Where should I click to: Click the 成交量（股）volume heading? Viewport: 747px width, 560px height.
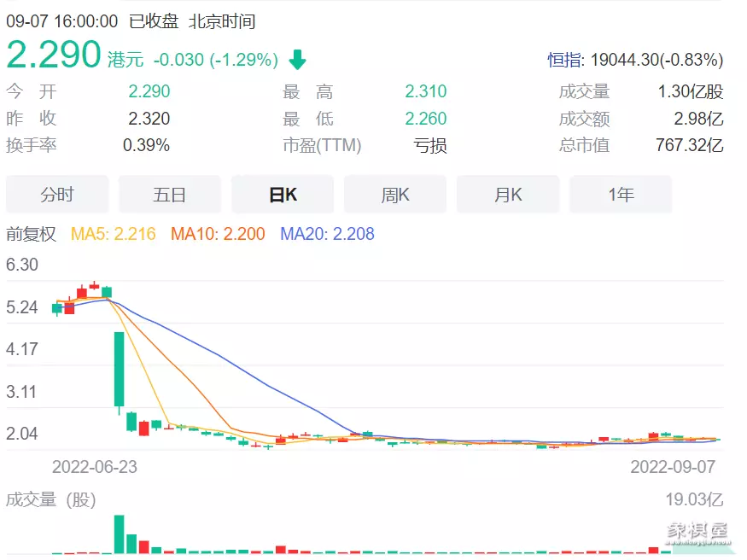51,499
